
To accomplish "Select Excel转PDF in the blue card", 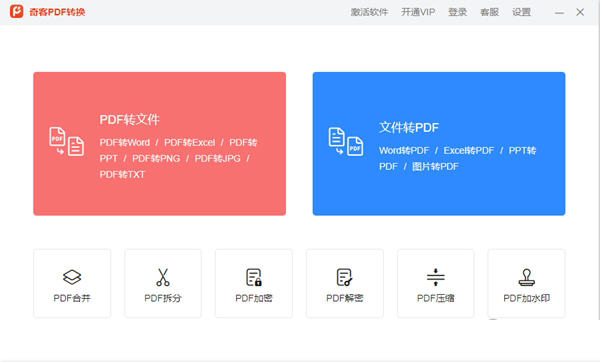I will [469, 151].
